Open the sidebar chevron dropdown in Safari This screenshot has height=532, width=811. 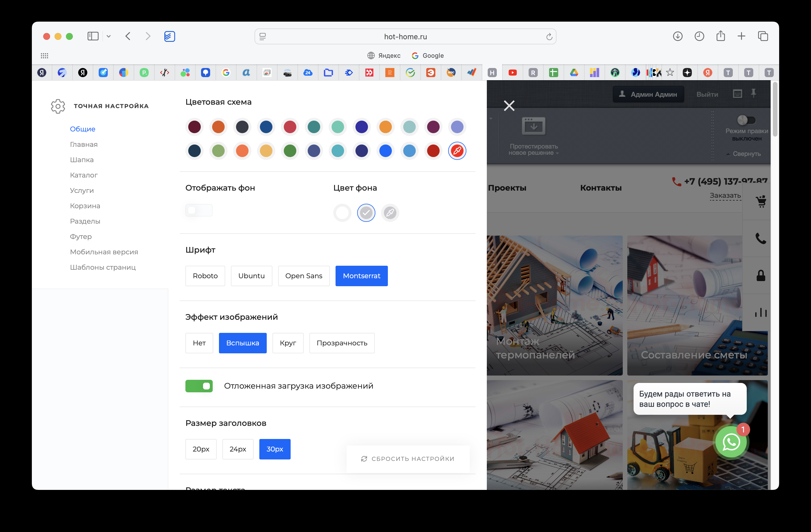pyautogui.click(x=109, y=36)
